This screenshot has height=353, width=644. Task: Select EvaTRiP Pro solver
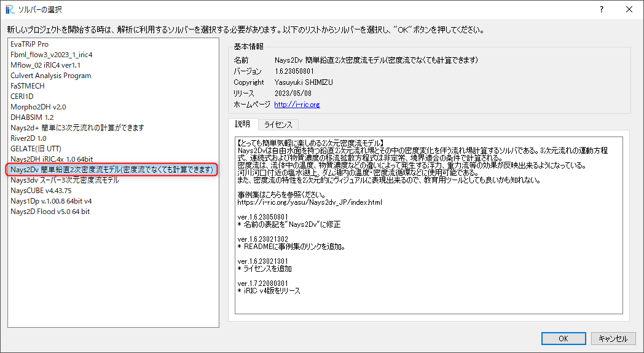(113, 44)
